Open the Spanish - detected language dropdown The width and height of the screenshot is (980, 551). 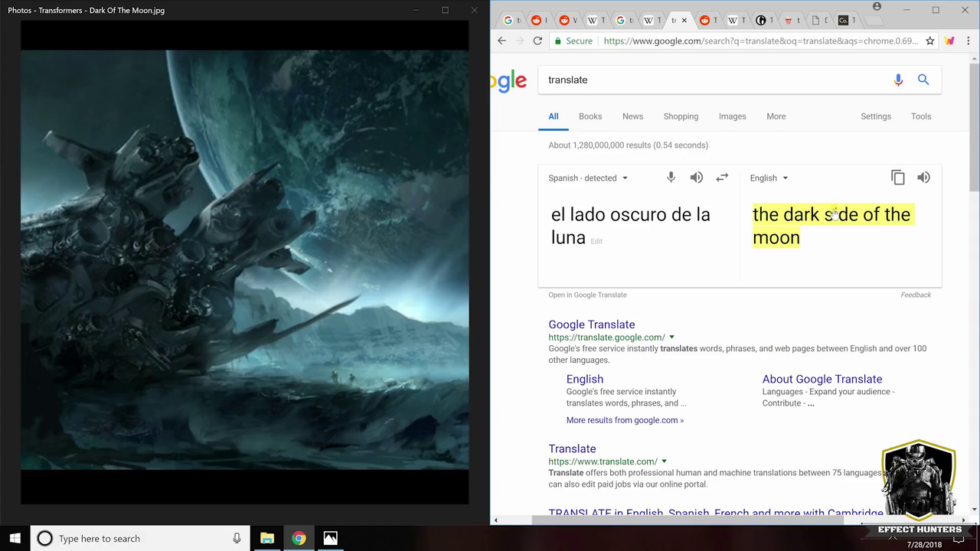click(587, 178)
